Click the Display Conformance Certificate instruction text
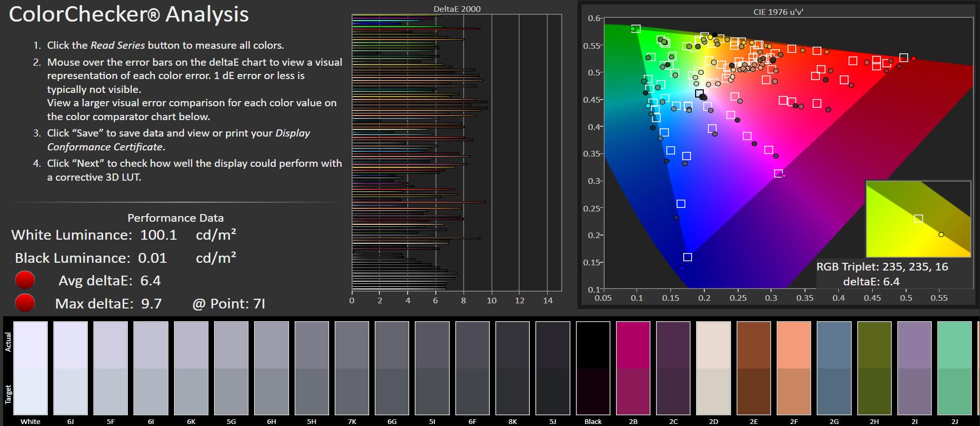This screenshot has width=980, height=426. (x=179, y=140)
